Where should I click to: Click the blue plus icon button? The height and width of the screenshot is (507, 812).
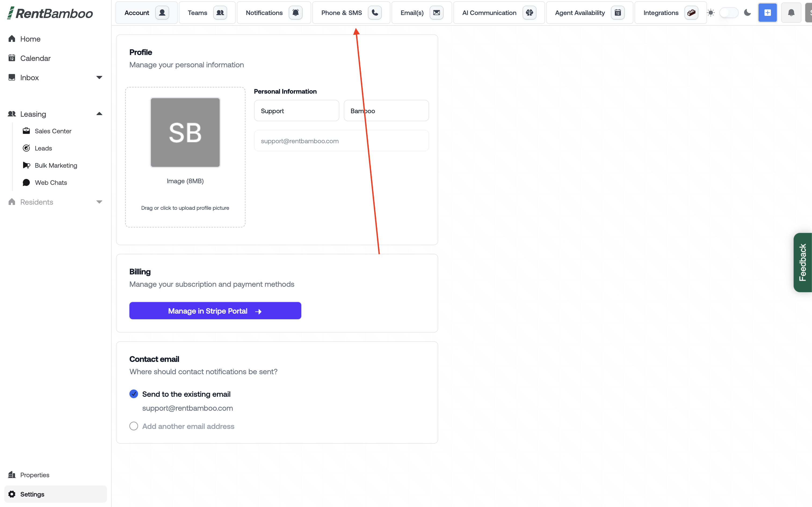pos(767,13)
